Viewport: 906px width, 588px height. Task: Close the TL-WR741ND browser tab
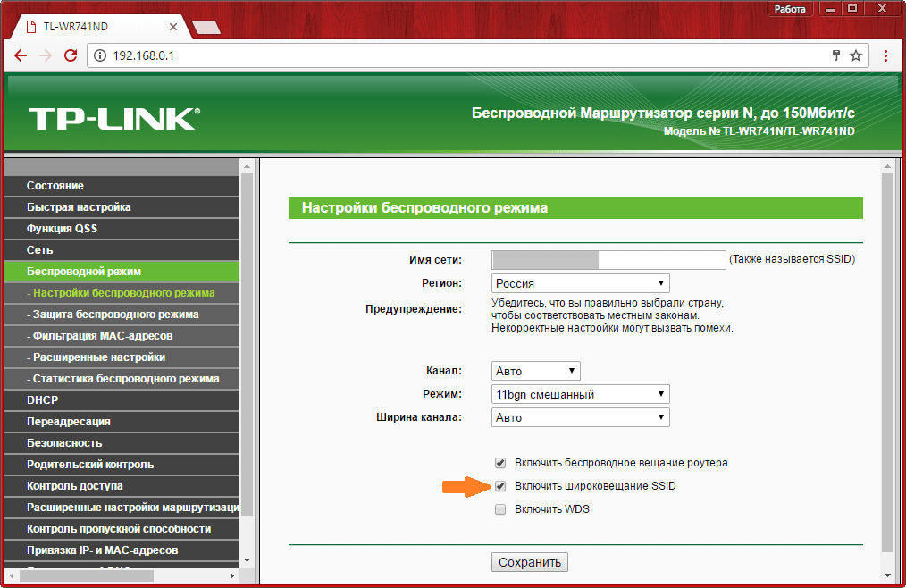coord(173,27)
